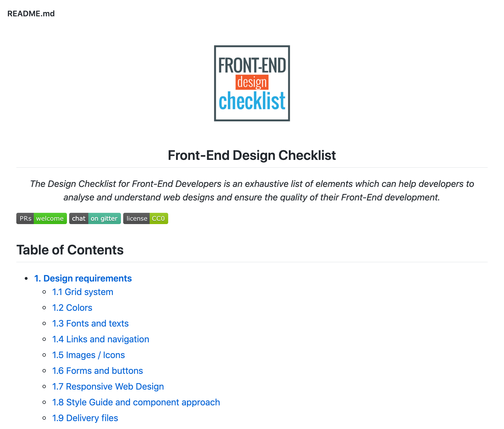Click the Front-End Design Checklist heading

coord(252,155)
